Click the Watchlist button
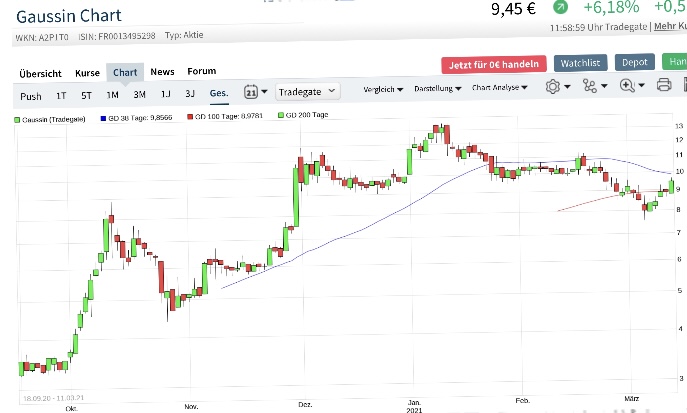Viewport: 687px width, 413px height. coord(580,64)
